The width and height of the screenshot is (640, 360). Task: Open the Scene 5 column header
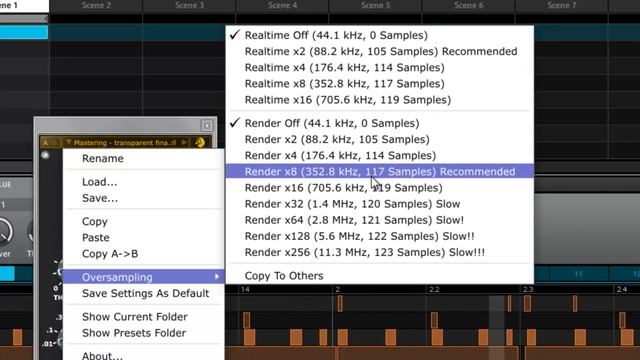tap(376, 5)
